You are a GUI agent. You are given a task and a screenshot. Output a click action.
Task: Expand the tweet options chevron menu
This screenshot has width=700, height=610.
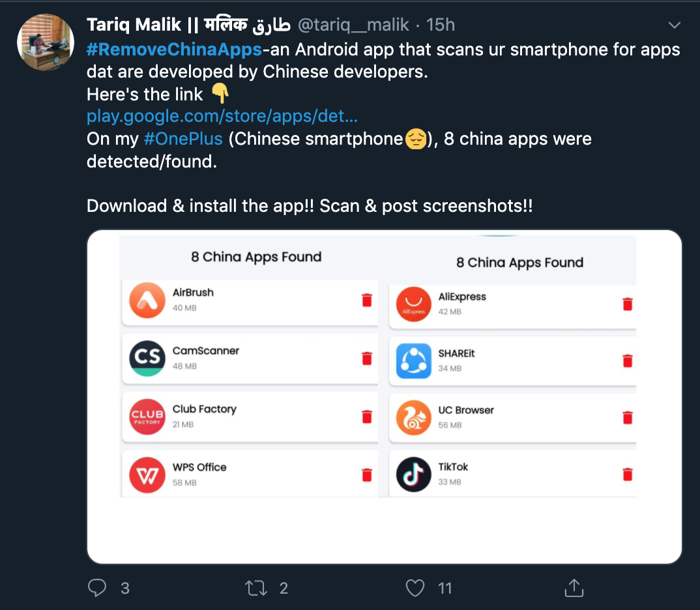point(675,25)
